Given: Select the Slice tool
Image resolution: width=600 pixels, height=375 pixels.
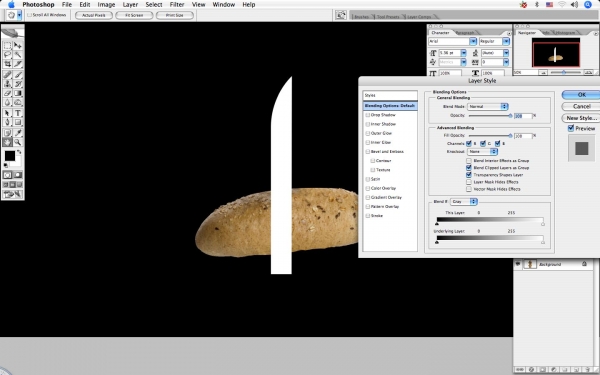Looking at the screenshot, I should click(18, 64).
